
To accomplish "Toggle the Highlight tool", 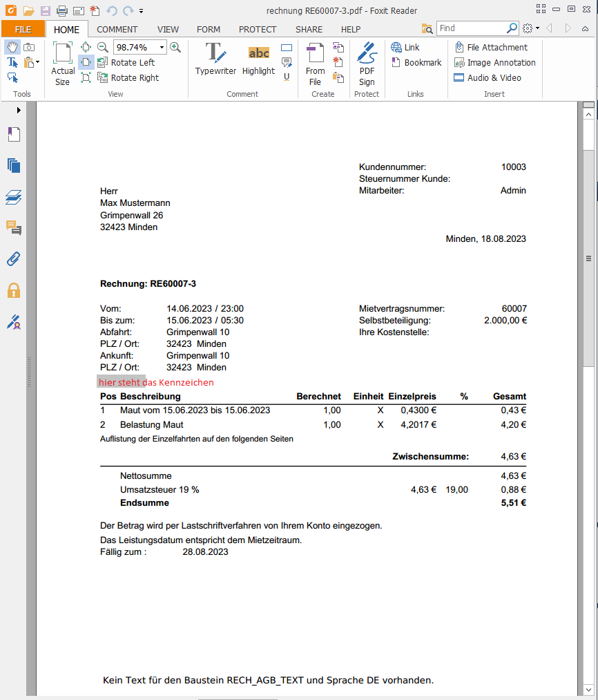I will pos(258,59).
